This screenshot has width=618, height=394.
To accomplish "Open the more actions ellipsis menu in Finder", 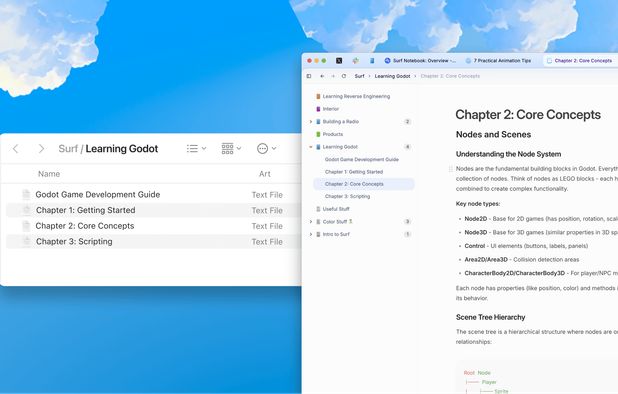I will [266, 149].
